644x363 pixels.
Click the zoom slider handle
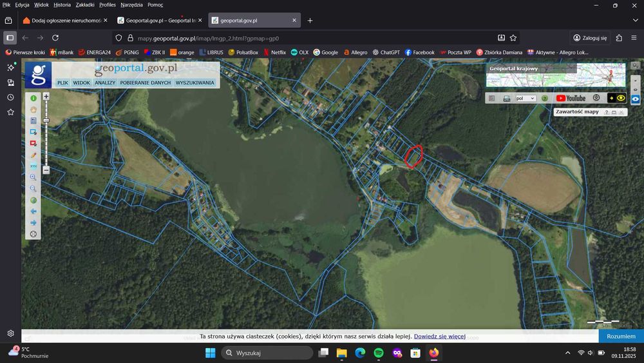(x=46, y=121)
